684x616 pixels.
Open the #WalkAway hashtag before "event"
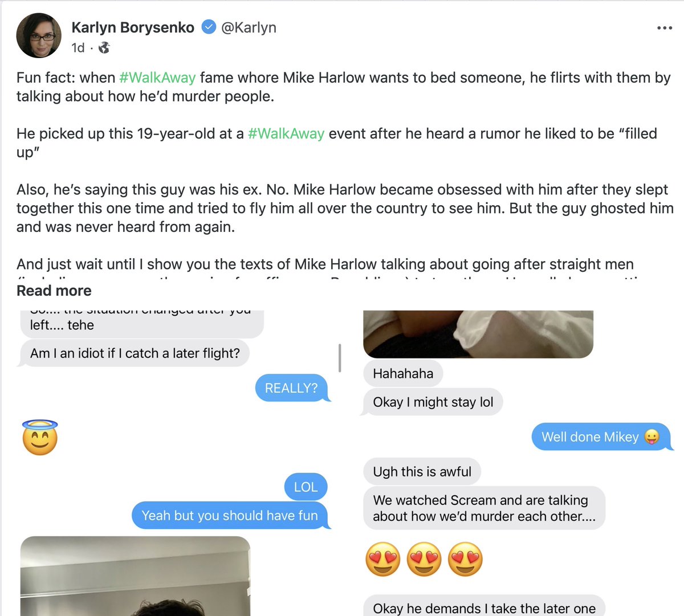click(286, 133)
